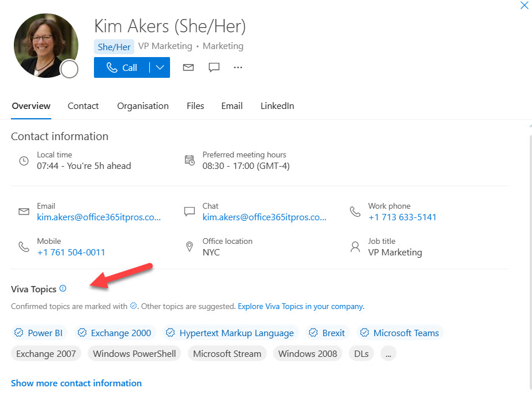Screen dimensions: 532x418
Task: Open Explore Viva Topics in your company link
Action: [301, 306]
